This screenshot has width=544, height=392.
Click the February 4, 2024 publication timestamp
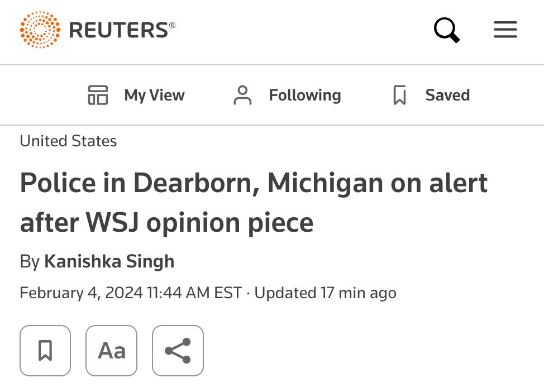pyautogui.click(x=131, y=293)
